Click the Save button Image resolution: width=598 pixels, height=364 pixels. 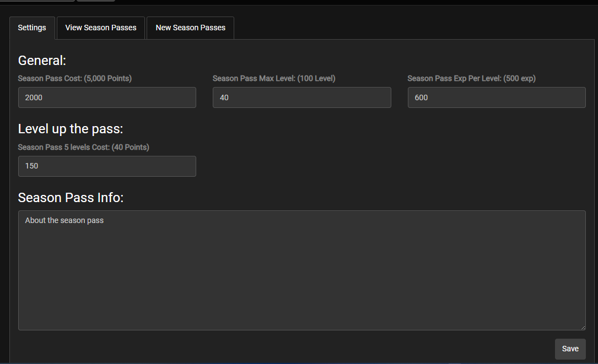tap(570, 349)
